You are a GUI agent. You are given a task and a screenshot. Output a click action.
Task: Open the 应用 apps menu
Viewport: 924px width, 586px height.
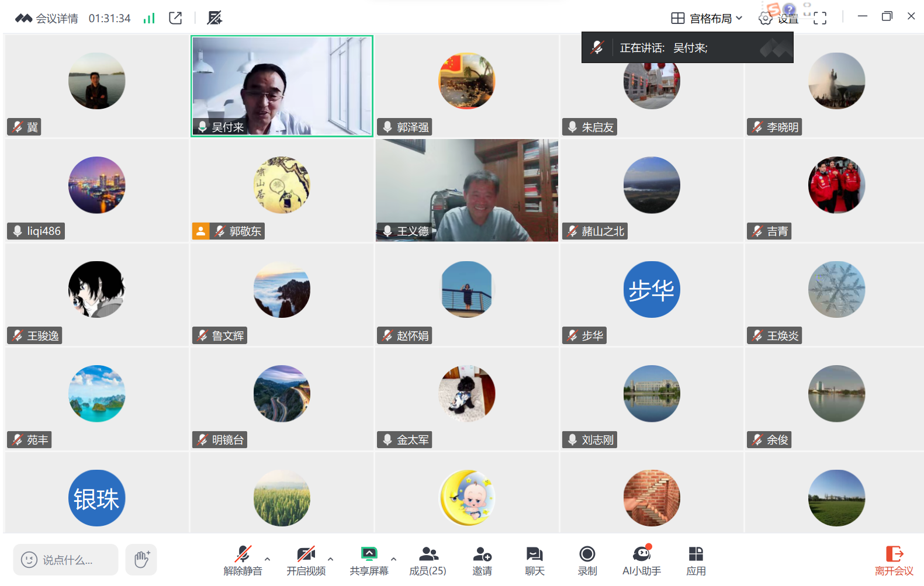pyautogui.click(x=695, y=560)
